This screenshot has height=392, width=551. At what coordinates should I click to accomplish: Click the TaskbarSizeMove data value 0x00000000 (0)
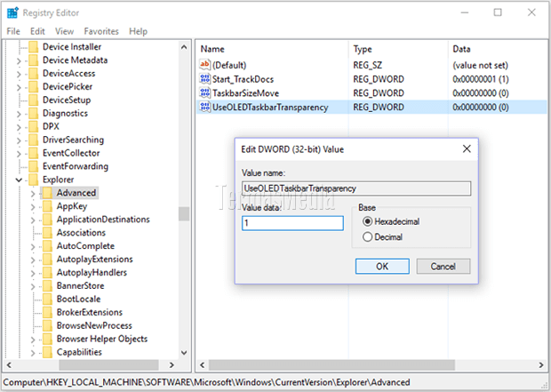[x=481, y=93]
